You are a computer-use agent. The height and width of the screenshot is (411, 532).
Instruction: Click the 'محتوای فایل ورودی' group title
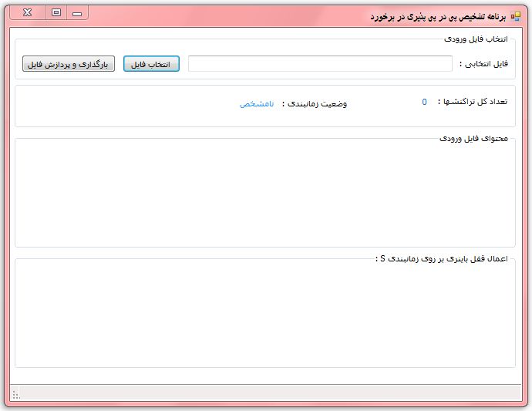(473, 139)
